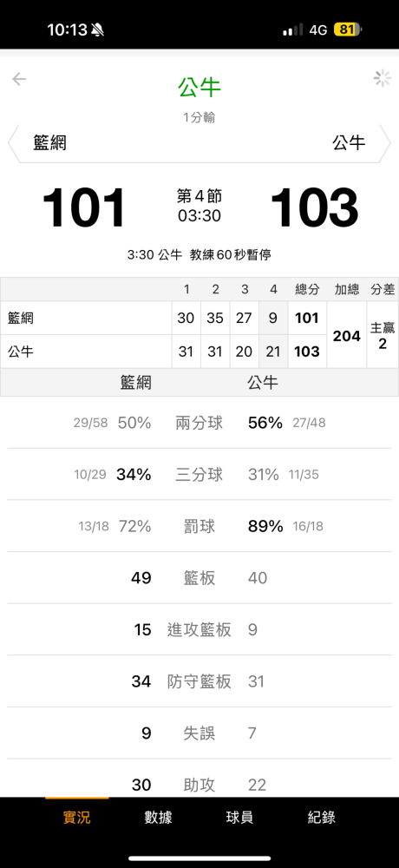
Task: Tap the 籃網 score 101
Action: (83, 208)
